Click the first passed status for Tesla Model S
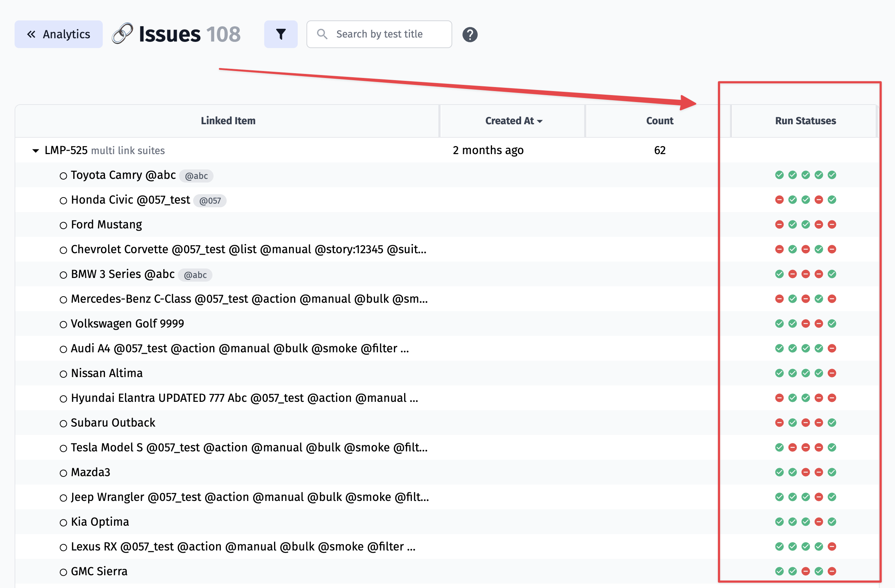This screenshot has height=588, width=895. tap(779, 447)
